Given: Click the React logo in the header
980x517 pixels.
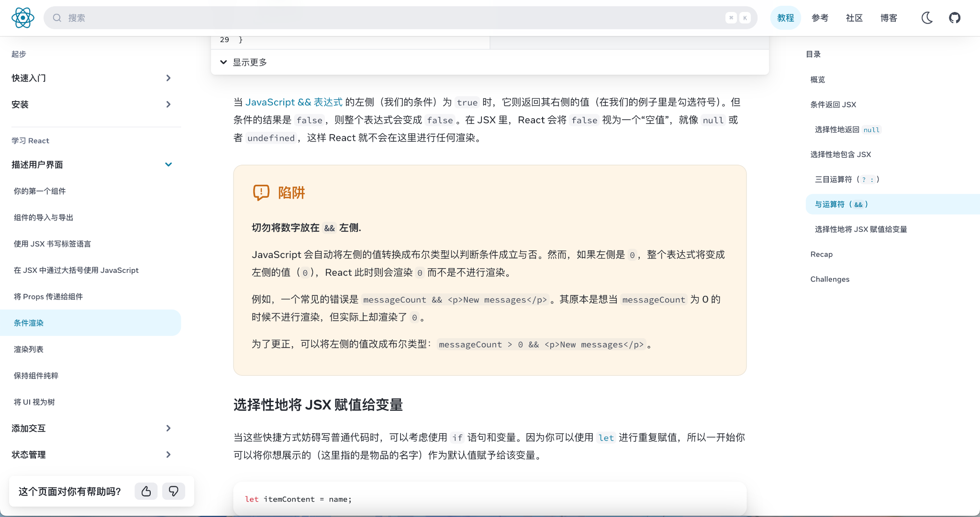Looking at the screenshot, I should click(22, 18).
